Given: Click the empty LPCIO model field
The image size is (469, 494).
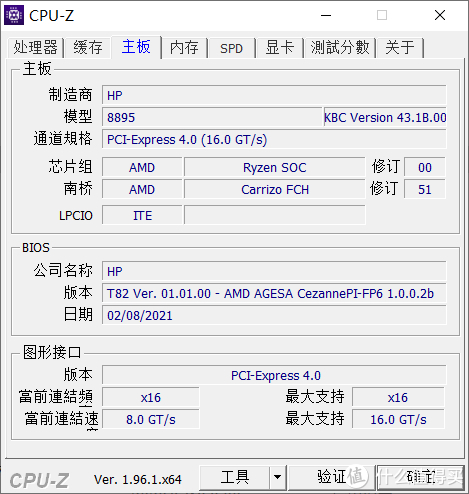Looking at the screenshot, I should (275, 215).
